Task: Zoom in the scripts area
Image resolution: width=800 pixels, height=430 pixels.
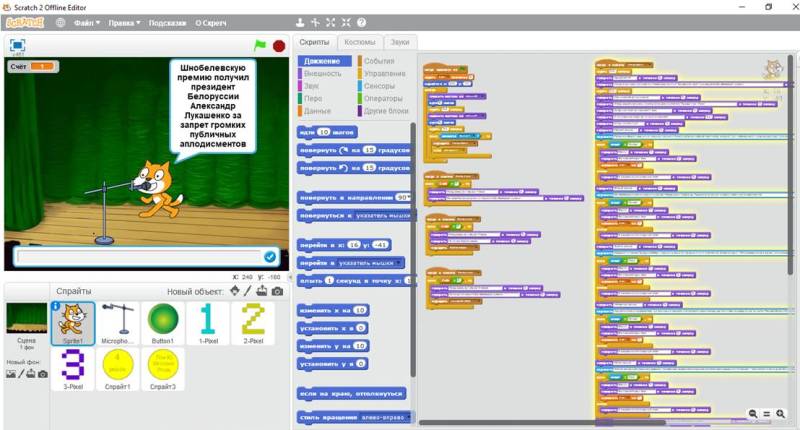Action: 781,414
